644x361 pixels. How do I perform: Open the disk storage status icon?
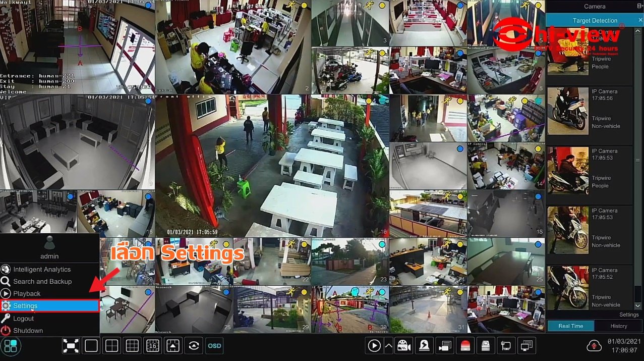(485, 345)
